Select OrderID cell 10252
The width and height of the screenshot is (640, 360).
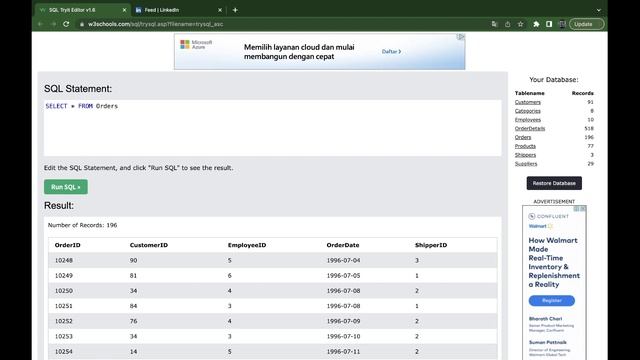point(64,321)
